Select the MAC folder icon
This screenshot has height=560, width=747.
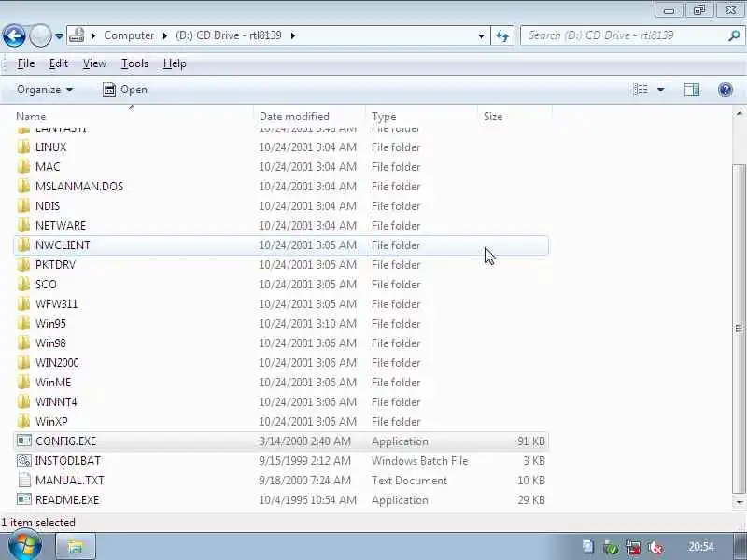click(23, 167)
